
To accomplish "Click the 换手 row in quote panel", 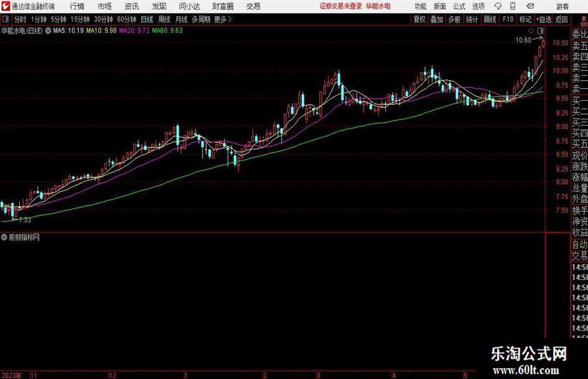I will coord(580,210).
